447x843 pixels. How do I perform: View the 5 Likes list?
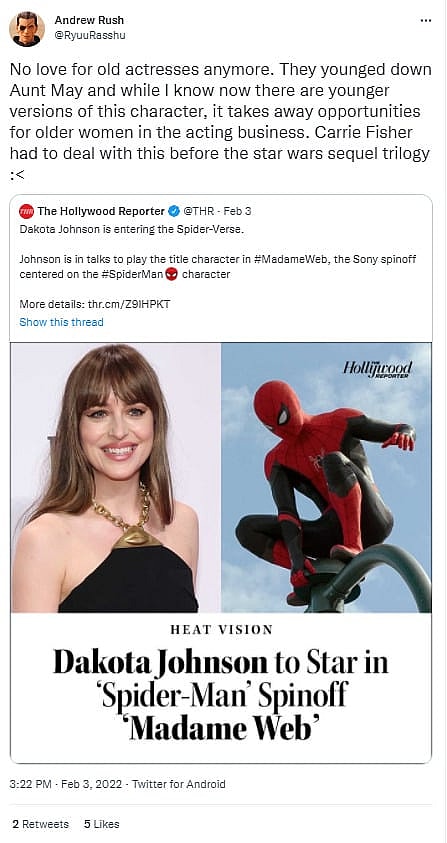pos(102,824)
